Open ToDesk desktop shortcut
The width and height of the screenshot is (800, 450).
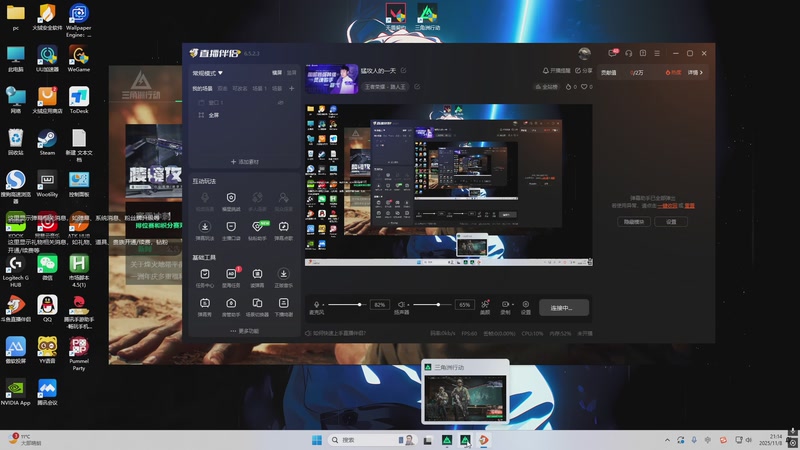[x=79, y=101]
